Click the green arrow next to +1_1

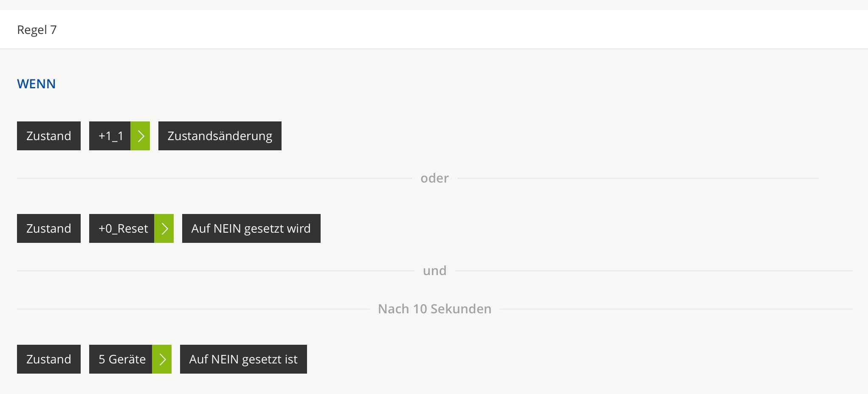click(140, 136)
